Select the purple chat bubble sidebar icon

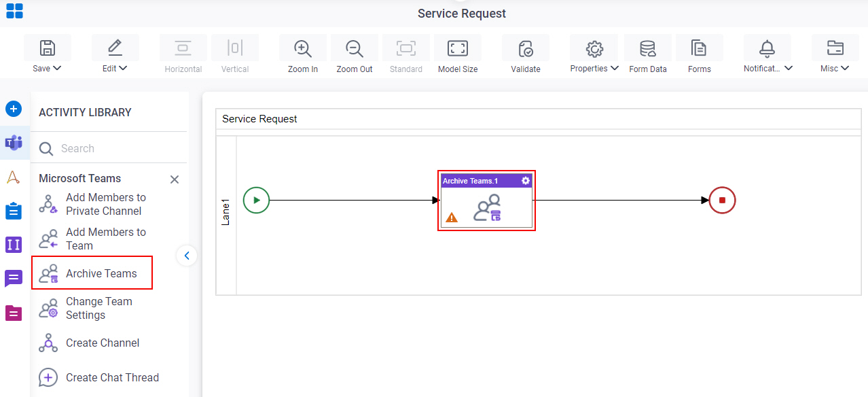coord(14,279)
